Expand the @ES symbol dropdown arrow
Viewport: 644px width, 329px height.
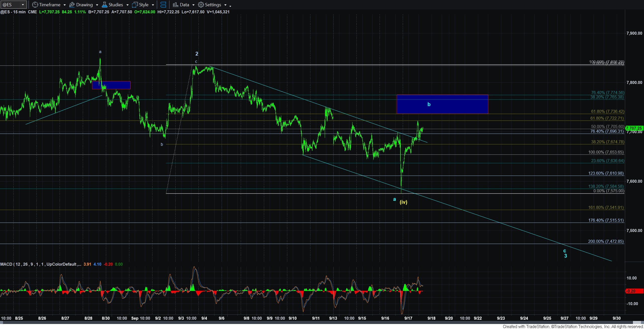pyautogui.click(x=23, y=5)
